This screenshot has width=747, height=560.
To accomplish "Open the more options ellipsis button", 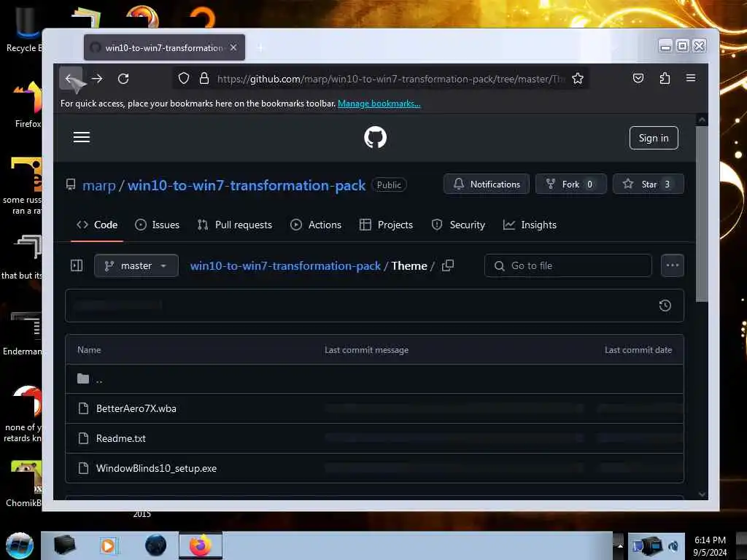I will (672, 265).
